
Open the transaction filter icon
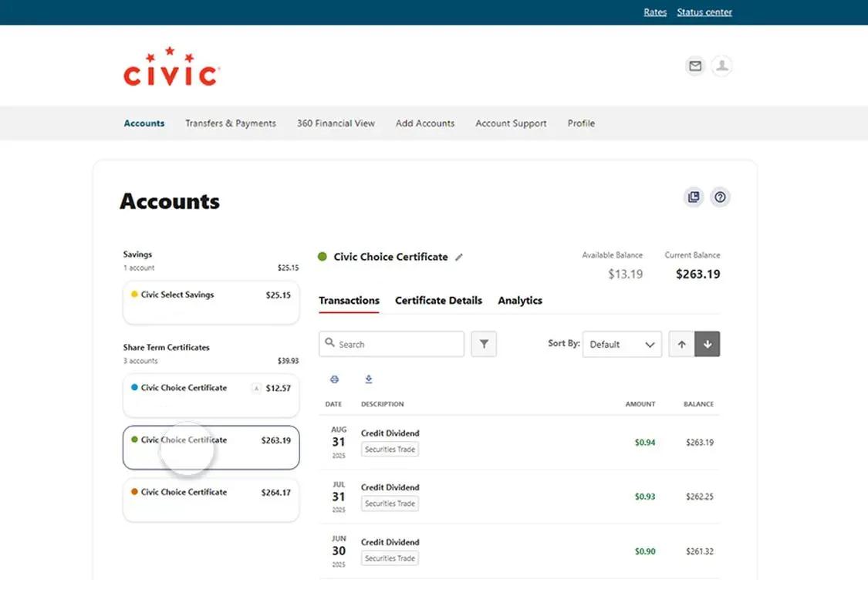click(x=484, y=344)
